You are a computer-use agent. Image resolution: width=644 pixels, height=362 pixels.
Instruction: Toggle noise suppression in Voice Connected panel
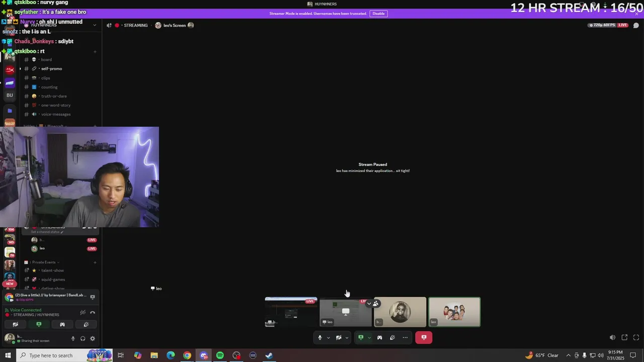click(x=83, y=312)
